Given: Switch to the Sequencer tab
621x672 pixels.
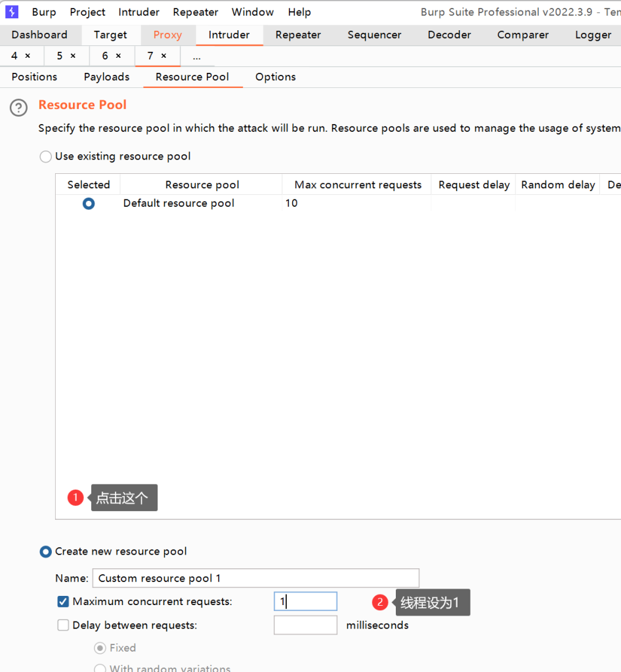Looking at the screenshot, I should click(375, 35).
